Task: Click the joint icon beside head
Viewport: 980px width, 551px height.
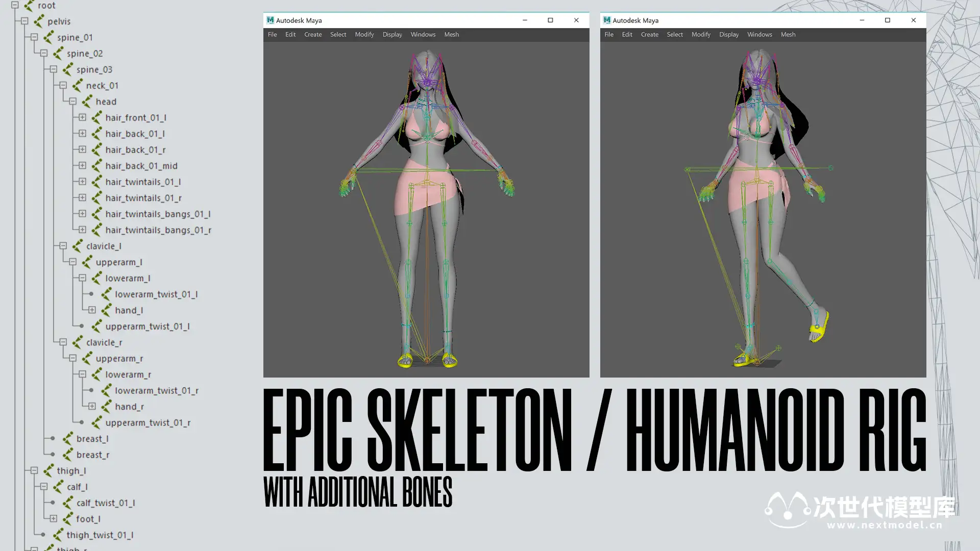Action: 87,102
